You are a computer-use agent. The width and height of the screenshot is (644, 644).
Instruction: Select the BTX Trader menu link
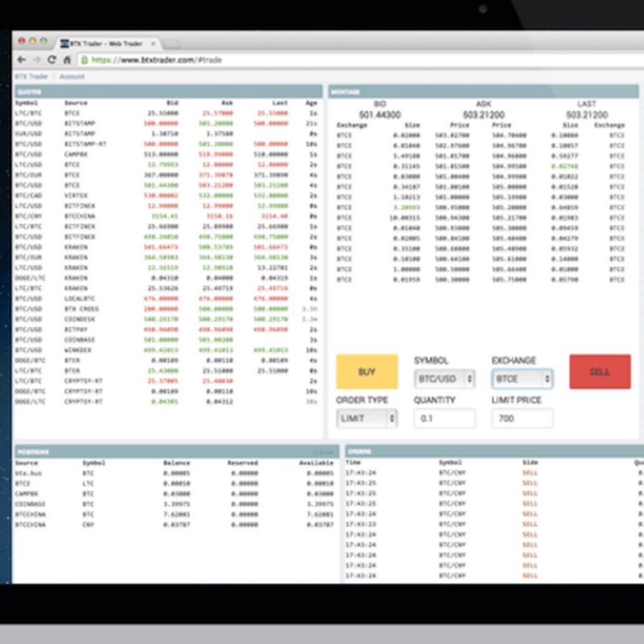pos(31,77)
